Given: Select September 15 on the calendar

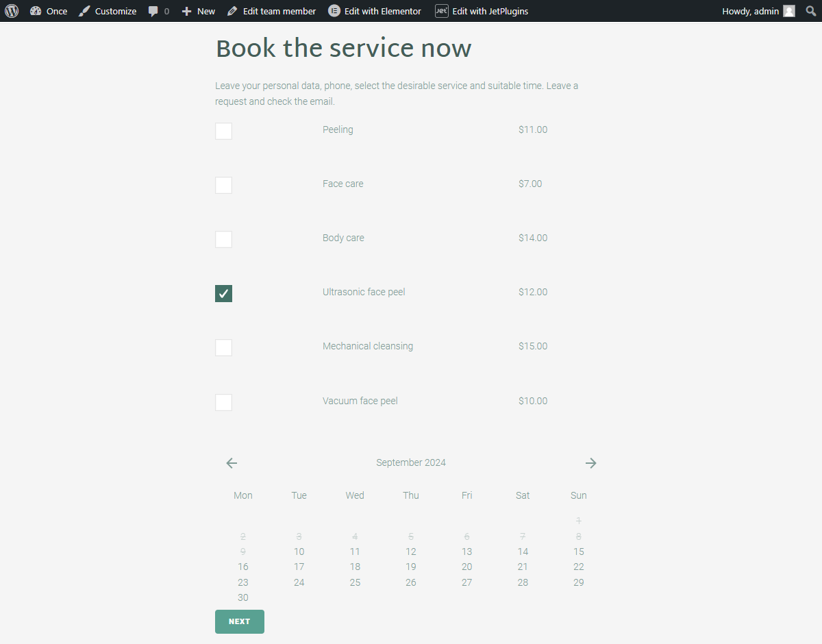Looking at the screenshot, I should (x=578, y=552).
